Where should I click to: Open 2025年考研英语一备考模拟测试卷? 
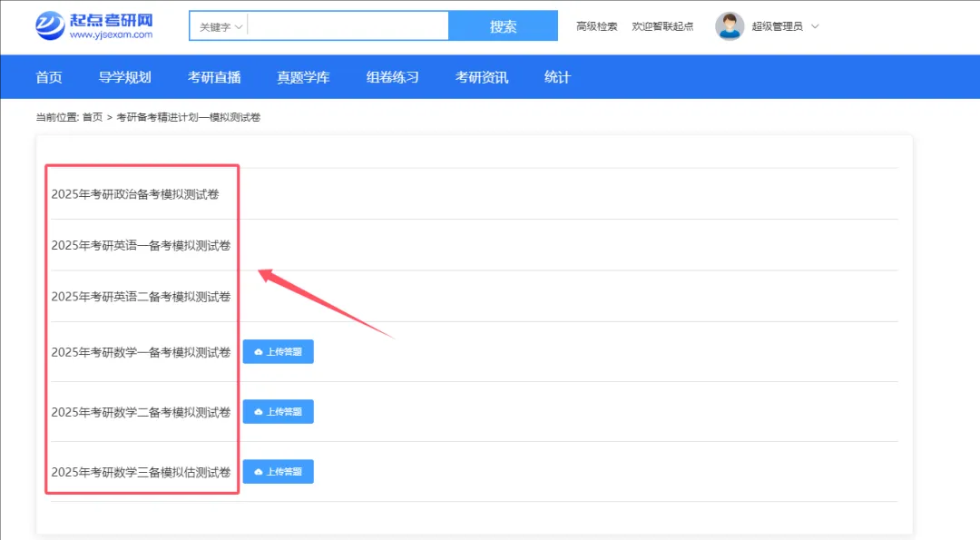click(x=141, y=245)
